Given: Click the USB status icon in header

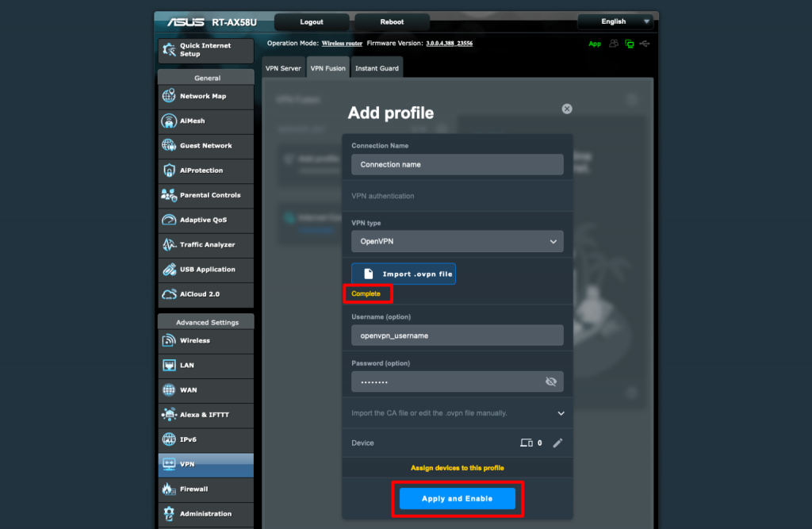Looking at the screenshot, I should tap(645, 44).
